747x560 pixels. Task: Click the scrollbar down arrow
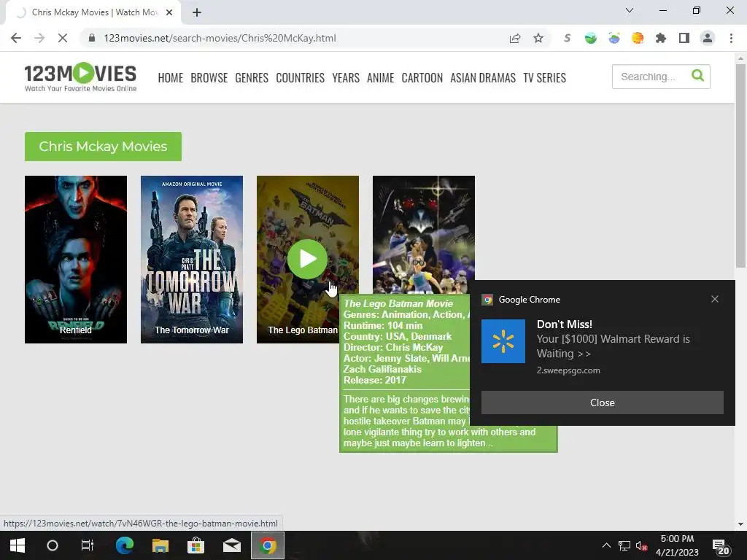point(740,524)
